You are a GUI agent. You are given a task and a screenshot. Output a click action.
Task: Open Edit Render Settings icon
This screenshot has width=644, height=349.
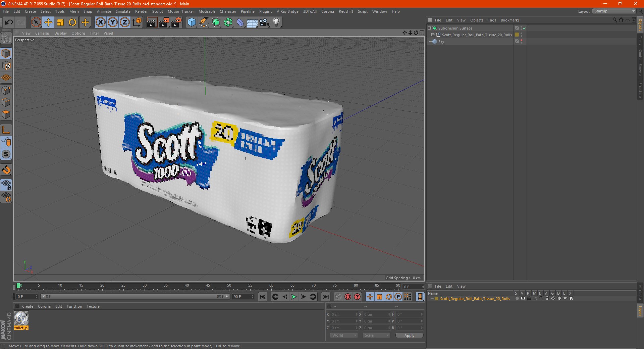tap(176, 22)
